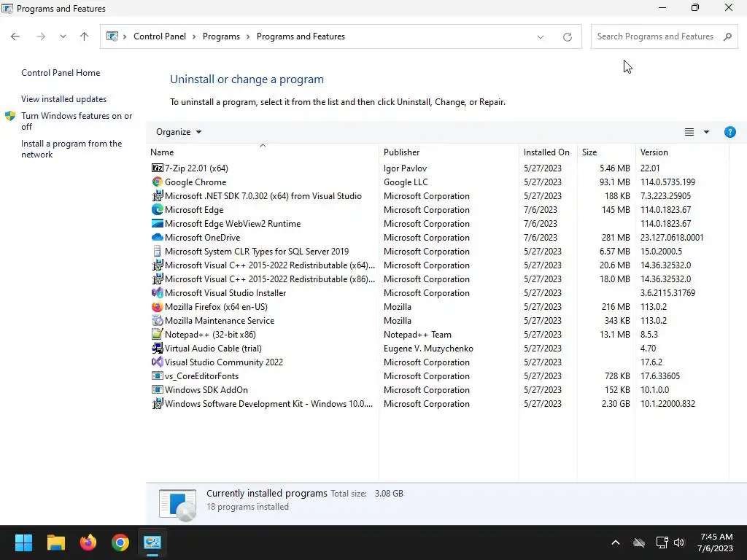Go back with the back arrow
The width and height of the screenshot is (747, 560).
[x=15, y=36]
